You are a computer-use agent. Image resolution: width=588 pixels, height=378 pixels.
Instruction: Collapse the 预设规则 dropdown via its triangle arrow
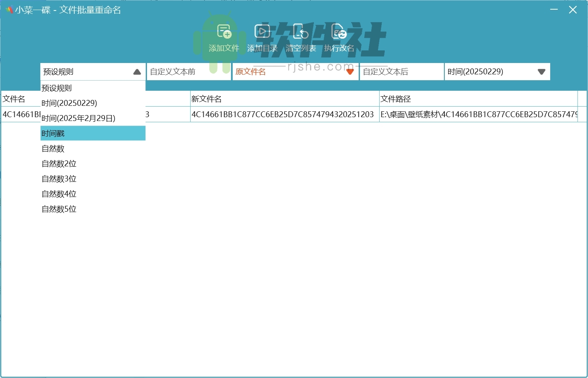[137, 71]
